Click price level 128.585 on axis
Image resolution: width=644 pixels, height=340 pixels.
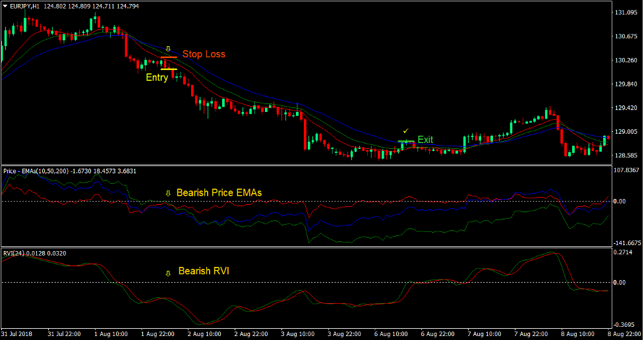[x=626, y=156]
